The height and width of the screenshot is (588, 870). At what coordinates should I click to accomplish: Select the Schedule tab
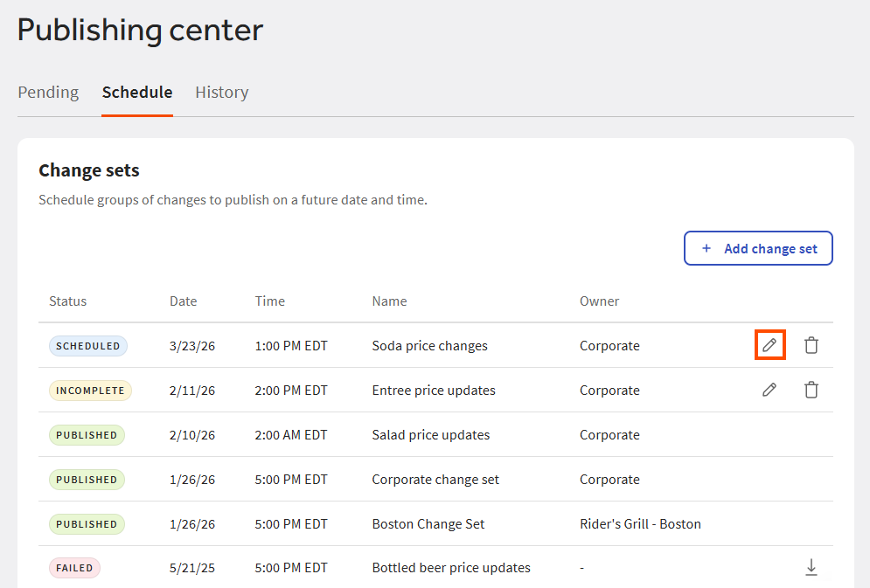(137, 92)
